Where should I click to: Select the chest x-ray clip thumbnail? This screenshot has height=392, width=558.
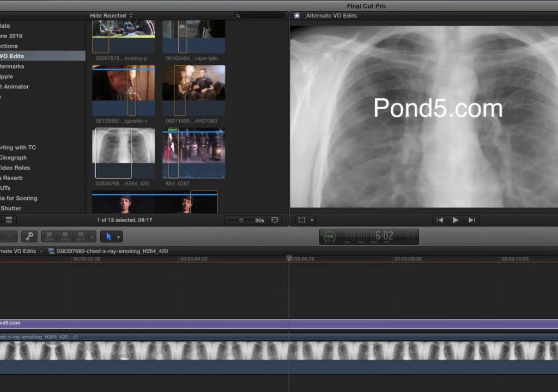[x=124, y=153]
